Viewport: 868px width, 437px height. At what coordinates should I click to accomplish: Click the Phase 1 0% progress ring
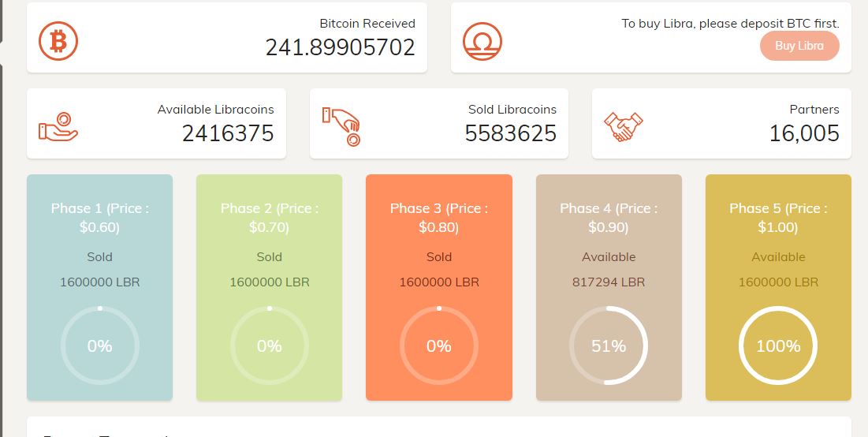click(x=100, y=345)
